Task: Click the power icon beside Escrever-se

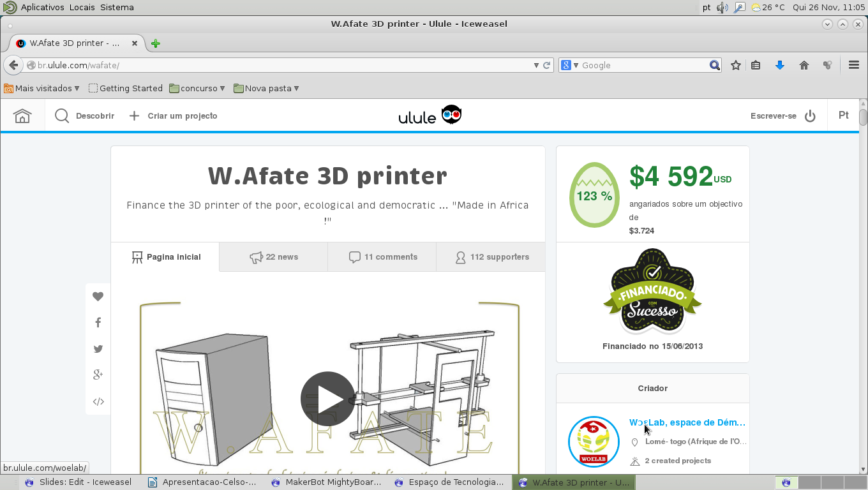Action: point(810,116)
